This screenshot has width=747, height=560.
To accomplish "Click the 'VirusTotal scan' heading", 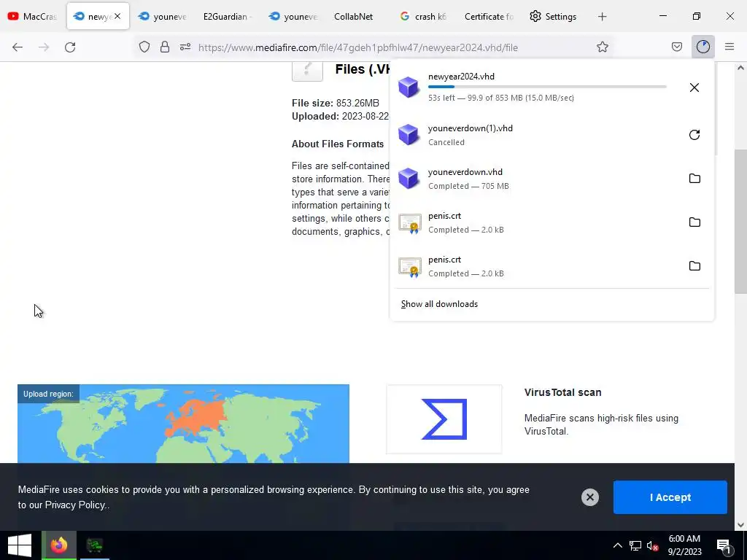I will [x=562, y=392].
